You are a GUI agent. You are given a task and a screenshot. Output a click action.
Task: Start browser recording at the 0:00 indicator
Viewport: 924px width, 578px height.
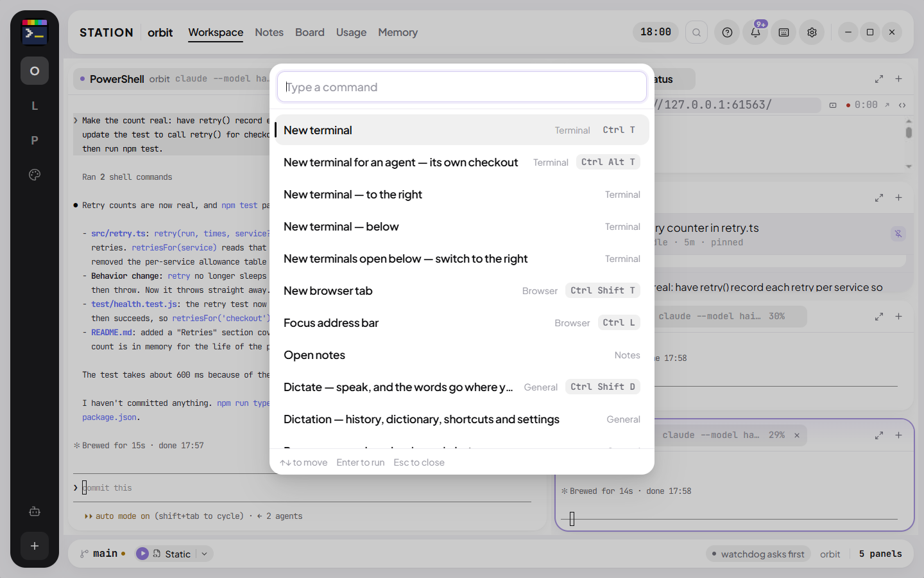862,105
